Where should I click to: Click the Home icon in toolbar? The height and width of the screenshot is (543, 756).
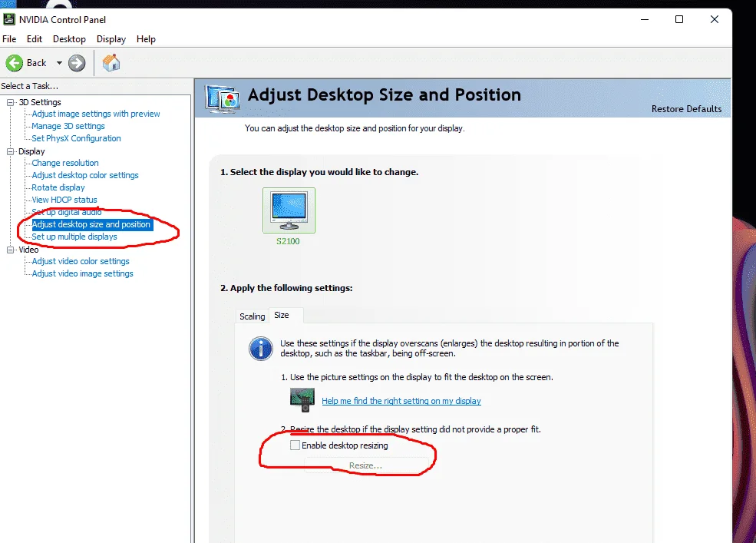click(x=111, y=63)
